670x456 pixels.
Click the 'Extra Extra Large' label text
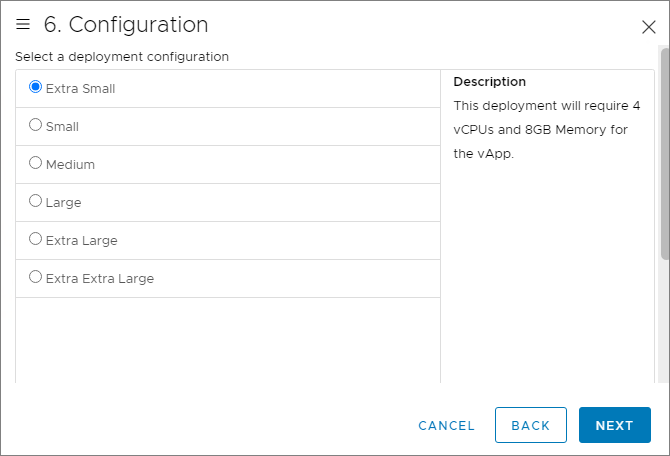click(100, 278)
